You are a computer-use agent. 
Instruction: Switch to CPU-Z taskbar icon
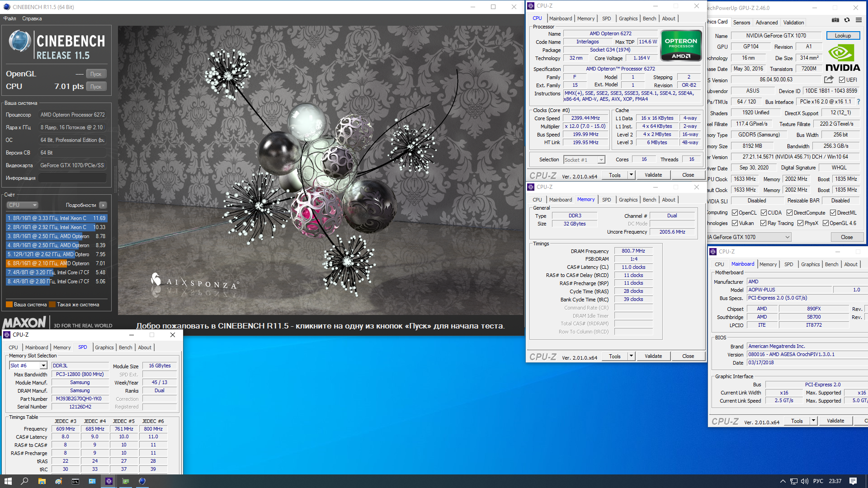pos(108,481)
